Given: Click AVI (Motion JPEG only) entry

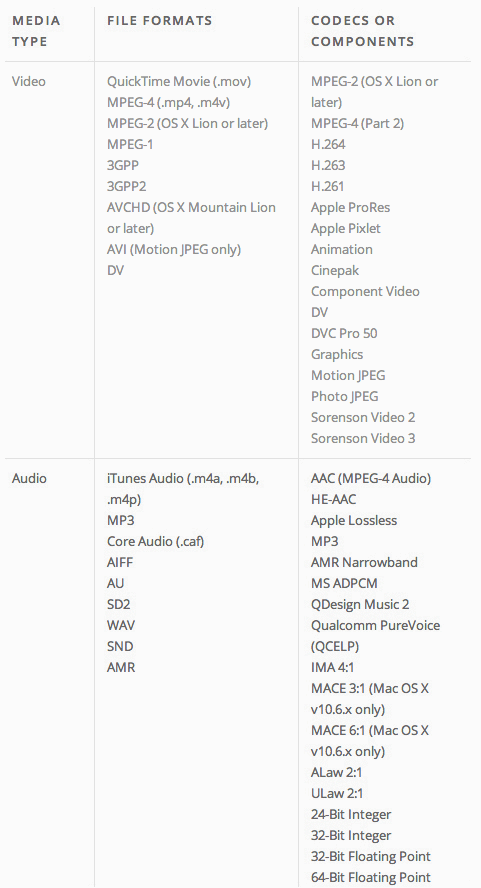Looking at the screenshot, I should point(174,249).
